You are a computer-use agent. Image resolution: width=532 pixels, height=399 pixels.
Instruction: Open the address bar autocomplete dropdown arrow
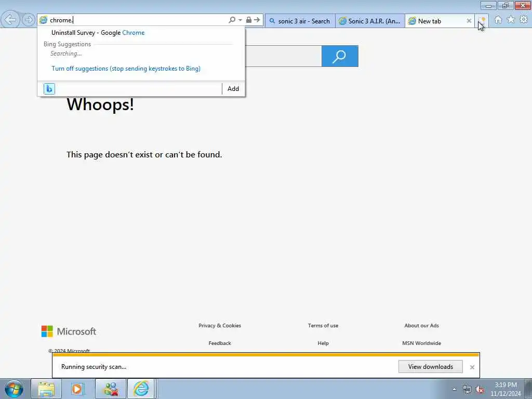tap(240, 20)
